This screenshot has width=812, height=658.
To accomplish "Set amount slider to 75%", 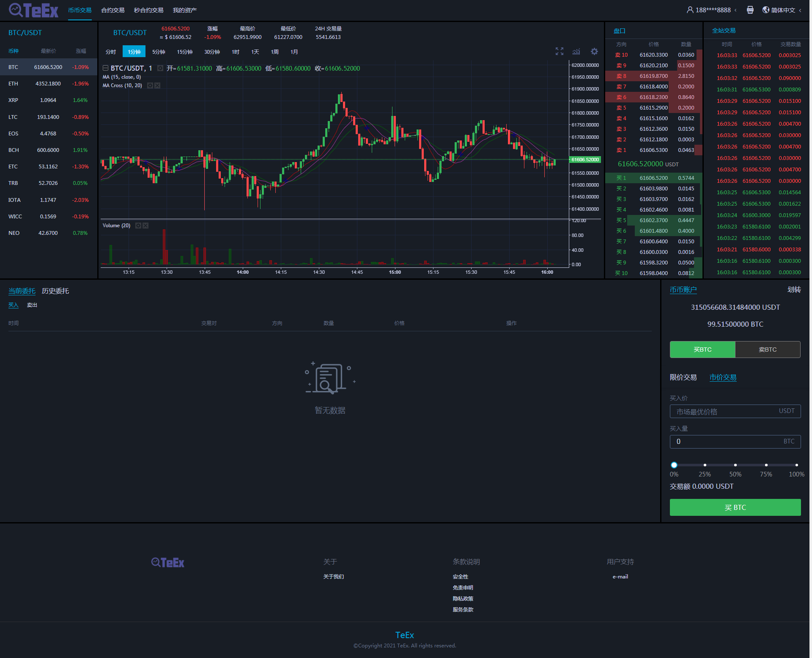I will (766, 465).
